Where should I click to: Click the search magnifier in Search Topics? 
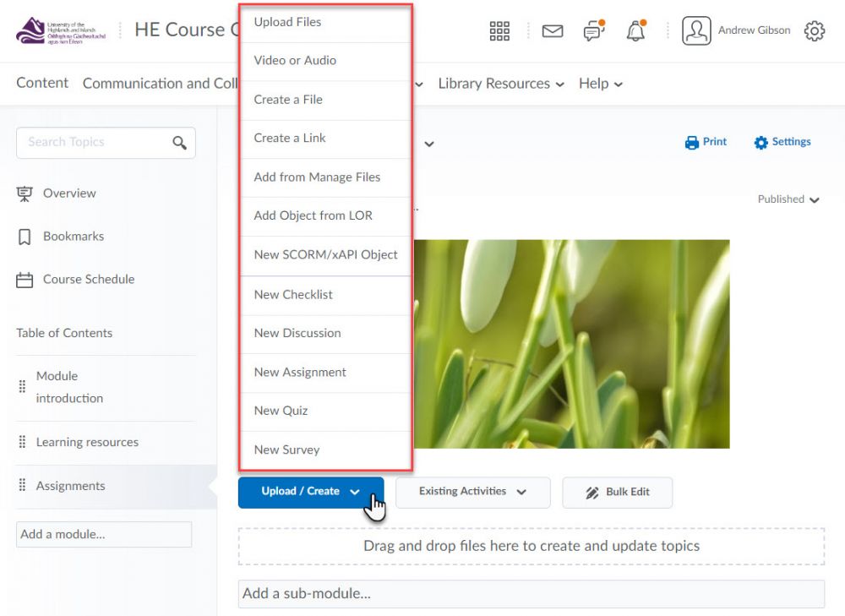179,143
